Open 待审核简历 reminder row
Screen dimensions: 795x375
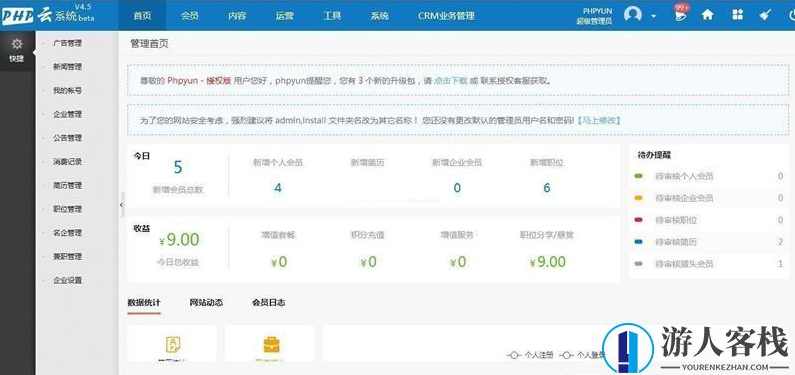[x=709, y=242]
